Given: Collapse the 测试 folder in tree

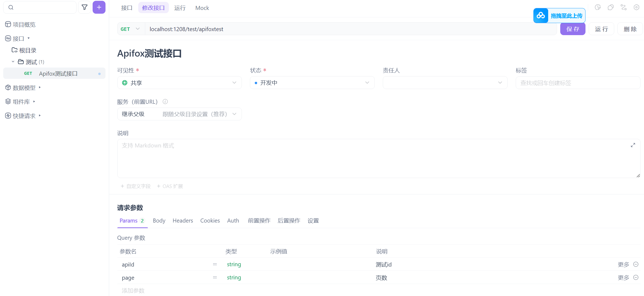Looking at the screenshot, I should tap(13, 62).
